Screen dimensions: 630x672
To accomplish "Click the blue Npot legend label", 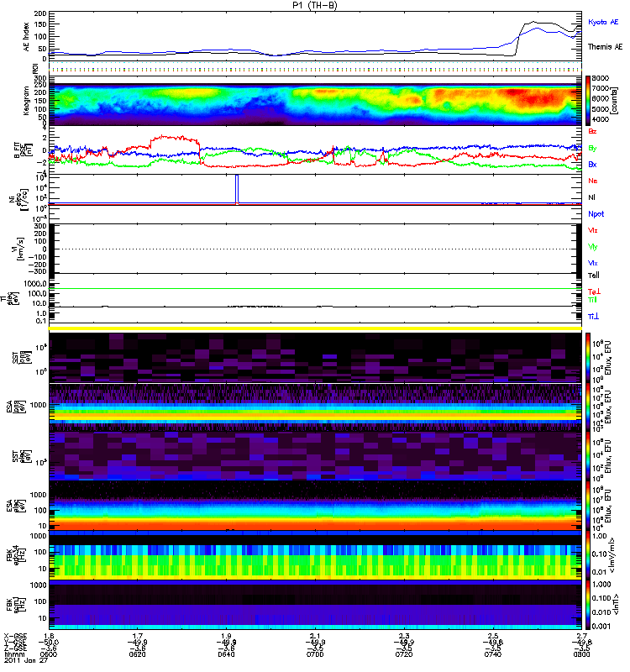I will [596, 213].
